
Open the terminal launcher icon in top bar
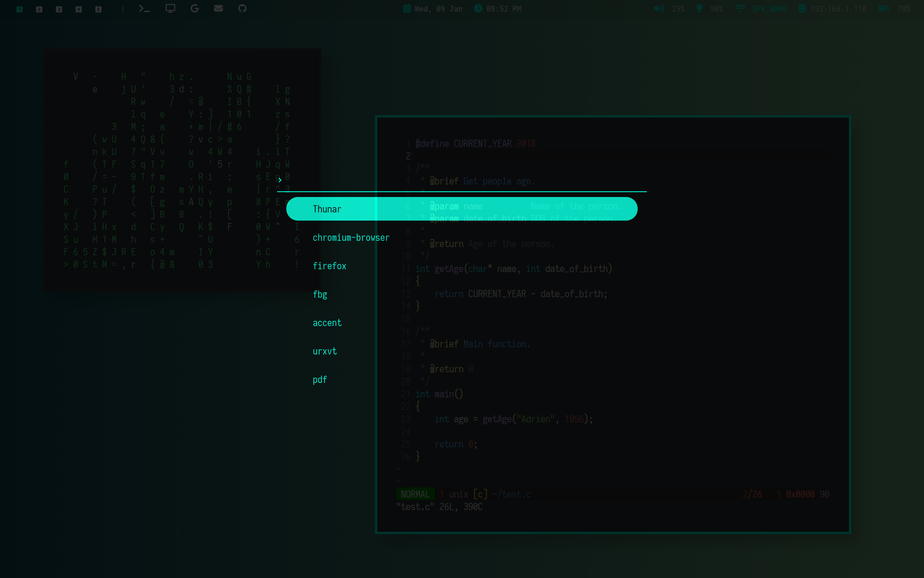pyautogui.click(x=144, y=9)
